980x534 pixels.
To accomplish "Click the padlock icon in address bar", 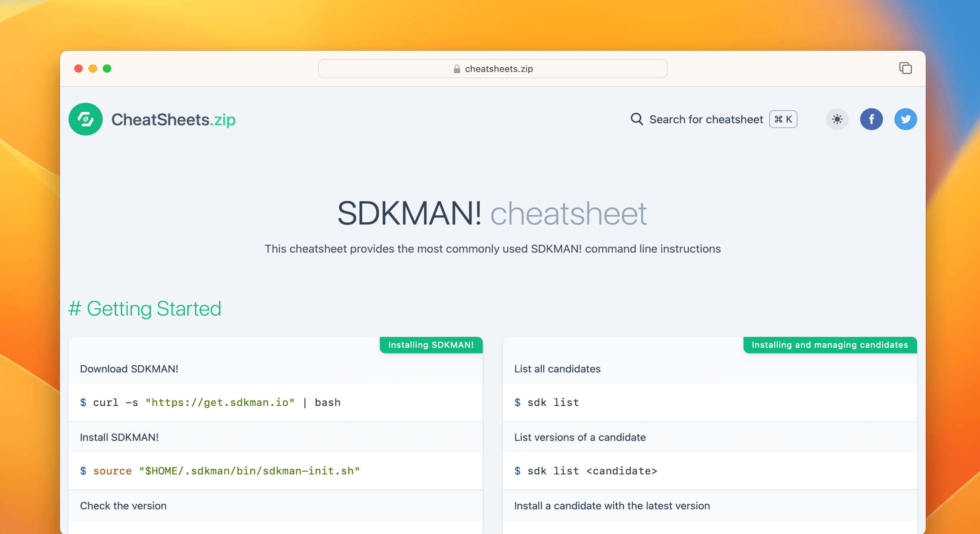I will [456, 68].
